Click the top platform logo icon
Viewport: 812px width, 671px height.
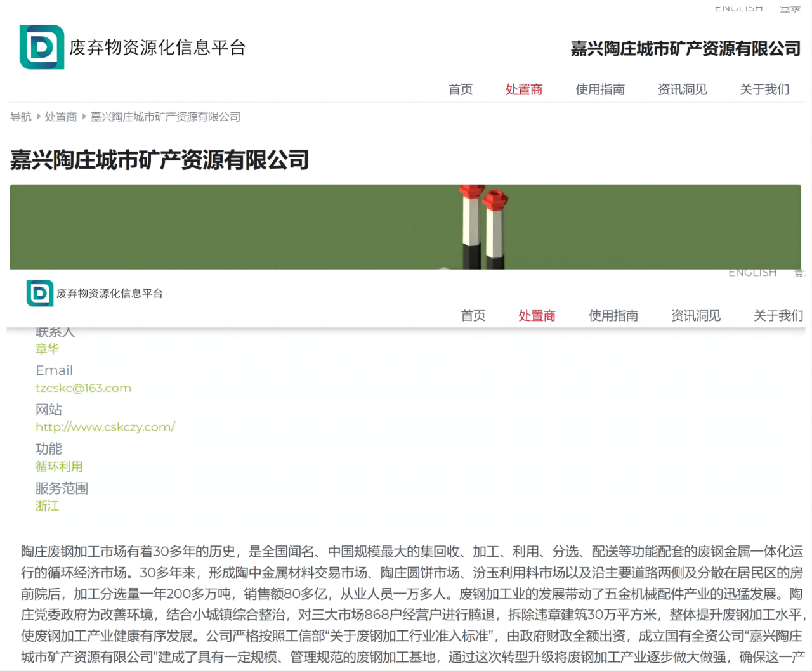(42, 47)
